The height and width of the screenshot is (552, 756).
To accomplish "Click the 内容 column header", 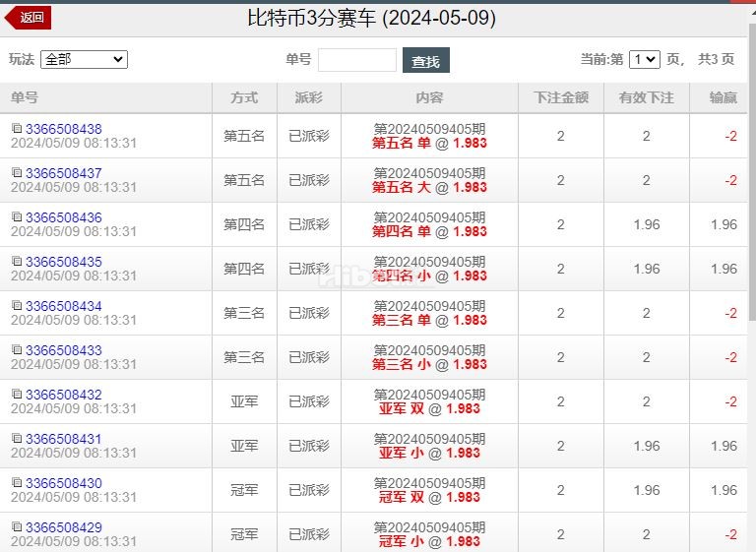I will coord(429,97).
